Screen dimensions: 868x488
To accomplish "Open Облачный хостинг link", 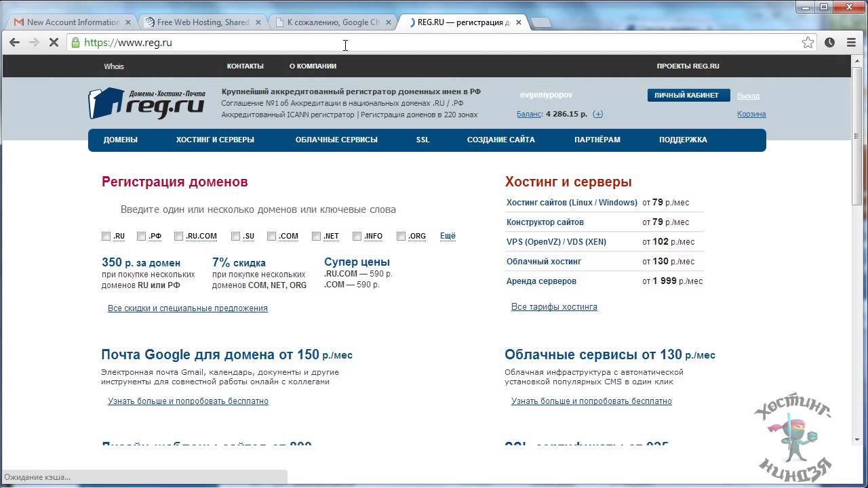I will (544, 261).
